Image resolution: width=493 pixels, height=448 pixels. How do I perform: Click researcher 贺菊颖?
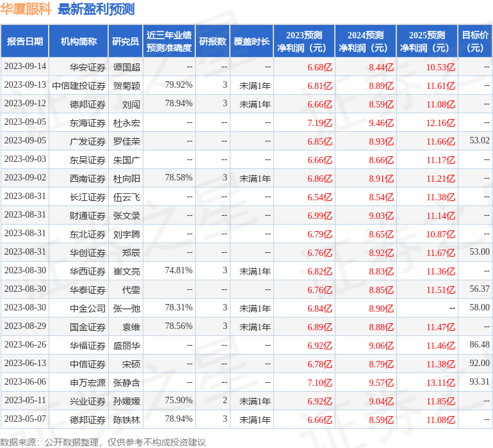tap(126, 86)
